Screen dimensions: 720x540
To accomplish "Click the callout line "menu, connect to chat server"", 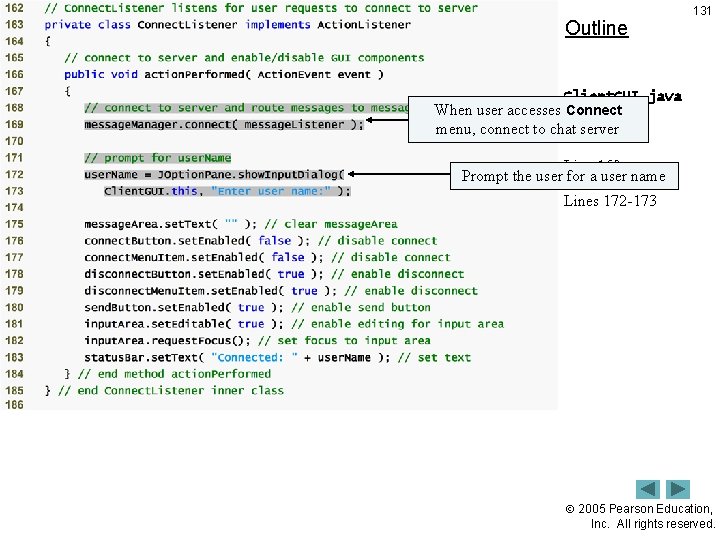I will [x=527, y=129].
